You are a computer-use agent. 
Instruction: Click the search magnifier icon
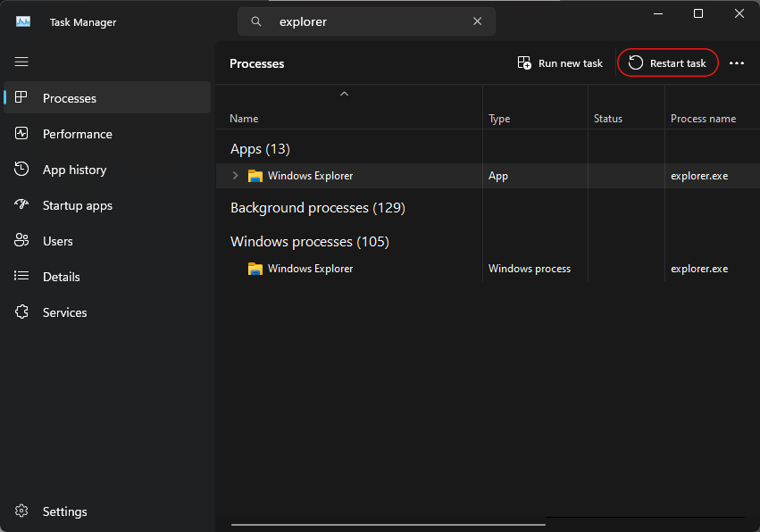(x=256, y=21)
